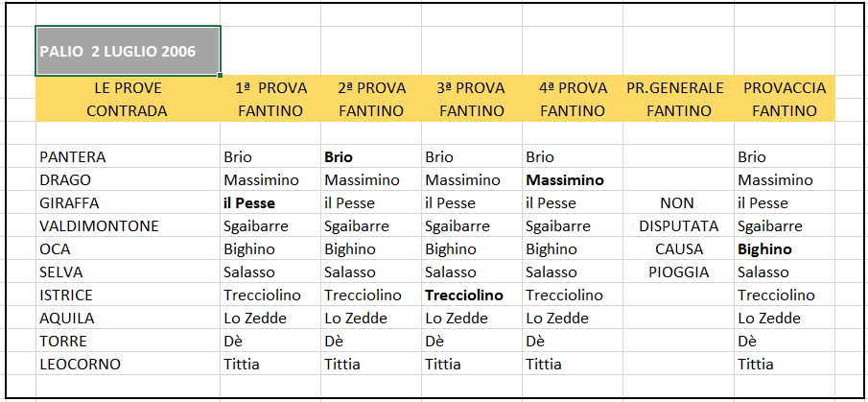Screen dimensions: 868x402
Task: Select the PIOGGIA cell
Action: (679, 272)
